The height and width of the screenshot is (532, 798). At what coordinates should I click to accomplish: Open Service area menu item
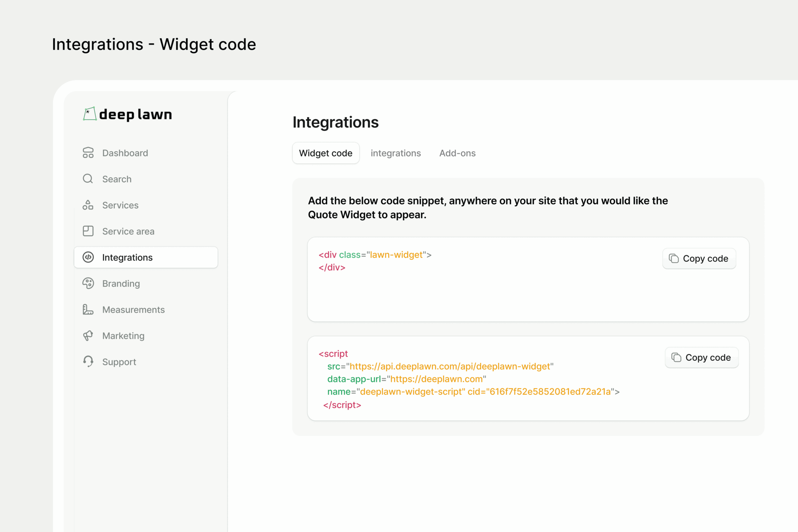(128, 231)
